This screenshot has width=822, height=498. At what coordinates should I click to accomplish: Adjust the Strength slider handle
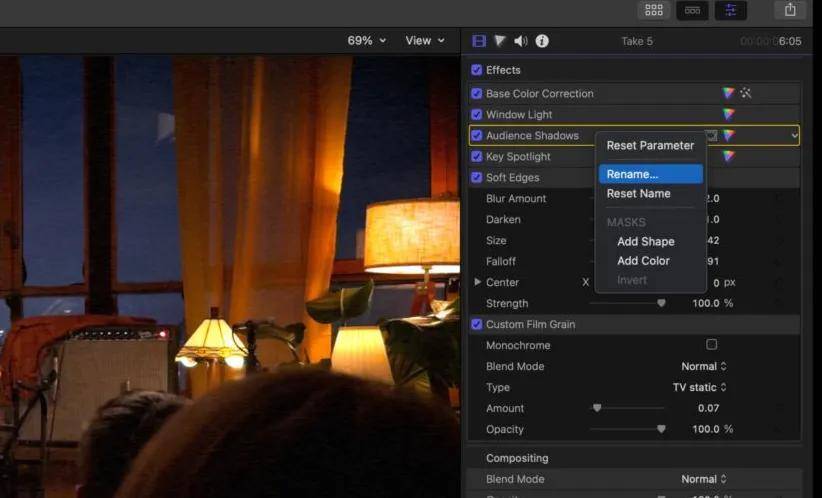(x=661, y=303)
